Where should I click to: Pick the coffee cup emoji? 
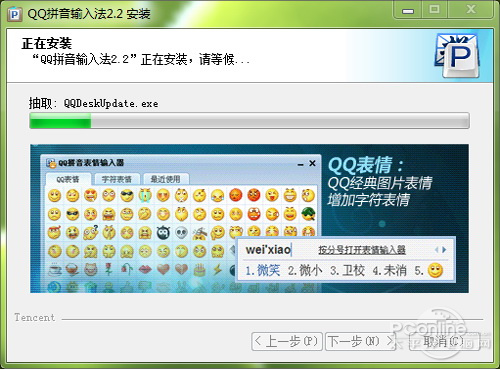(x=54, y=269)
